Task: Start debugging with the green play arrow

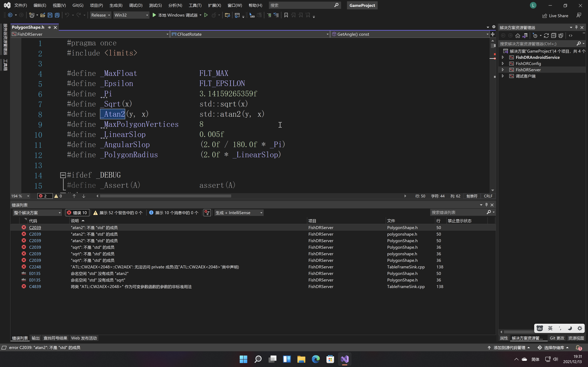Action: (x=154, y=15)
